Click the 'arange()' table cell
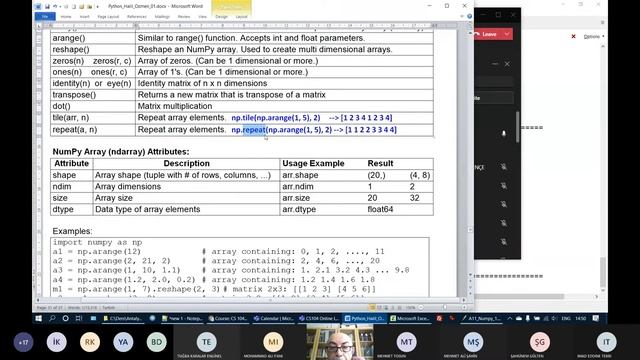The width and height of the screenshot is (640, 360). tap(93, 38)
